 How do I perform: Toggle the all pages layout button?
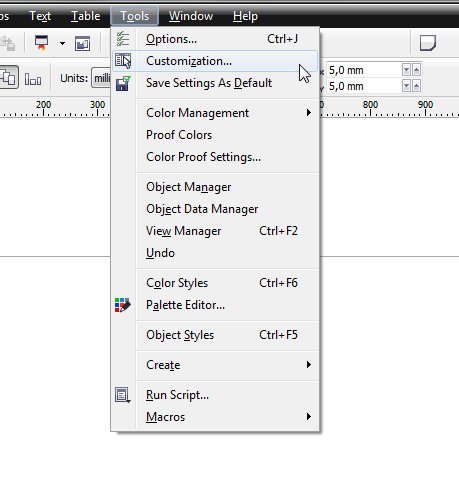point(8,77)
